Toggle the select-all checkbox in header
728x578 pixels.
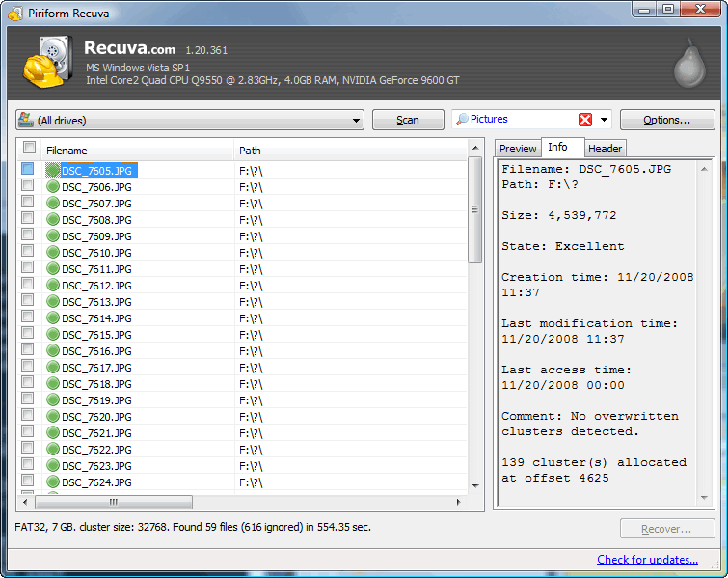coord(29,148)
